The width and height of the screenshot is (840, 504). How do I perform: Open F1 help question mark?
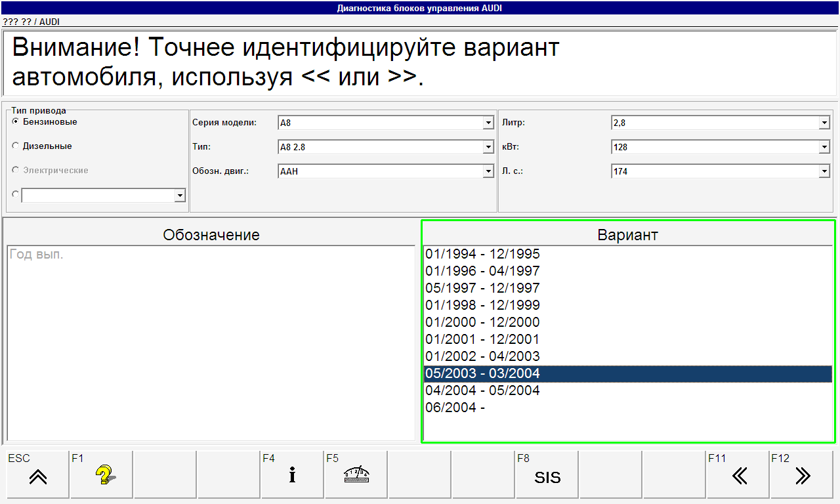tap(101, 474)
